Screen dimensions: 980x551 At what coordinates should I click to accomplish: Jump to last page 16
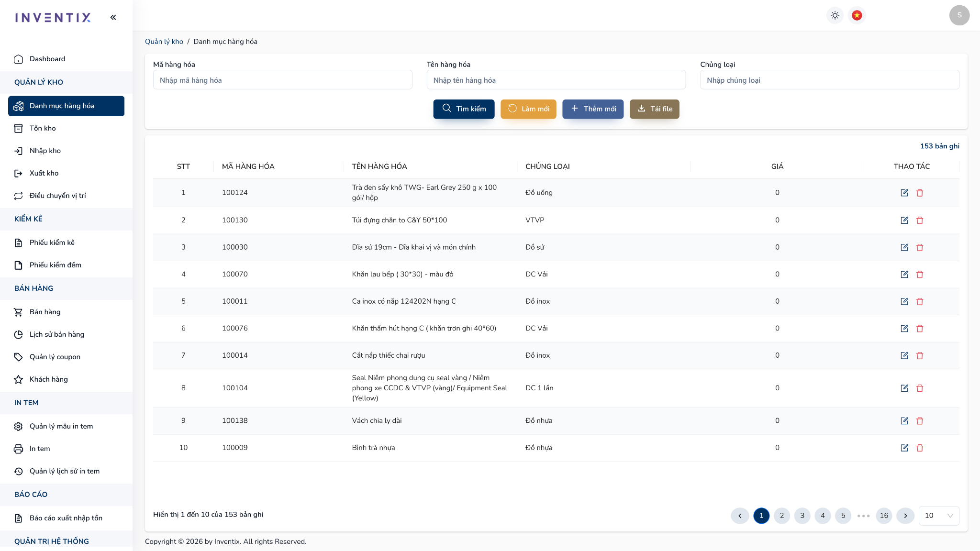click(x=884, y=516)
